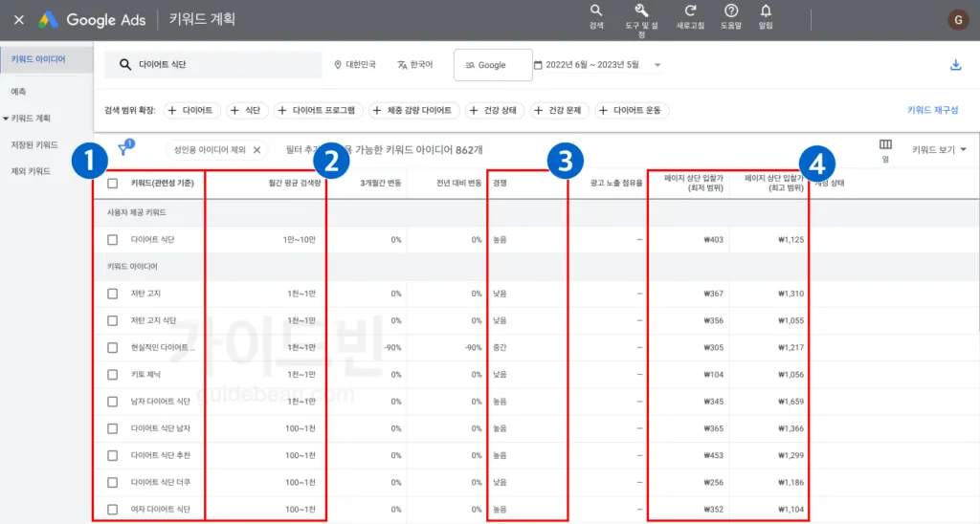Check the box for 다이어트 식단 더쿠

coord(113,483)
